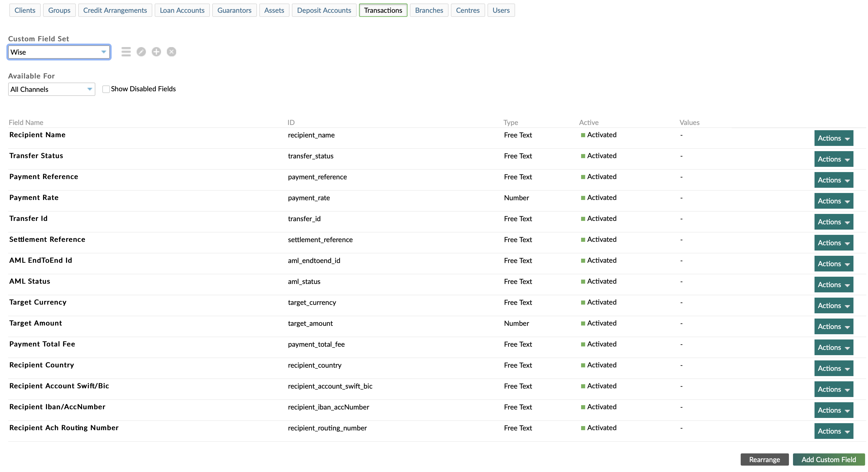Open the All Channels dropdown
This screenshot has height=472, width=868.
click(x=51, y=89)
